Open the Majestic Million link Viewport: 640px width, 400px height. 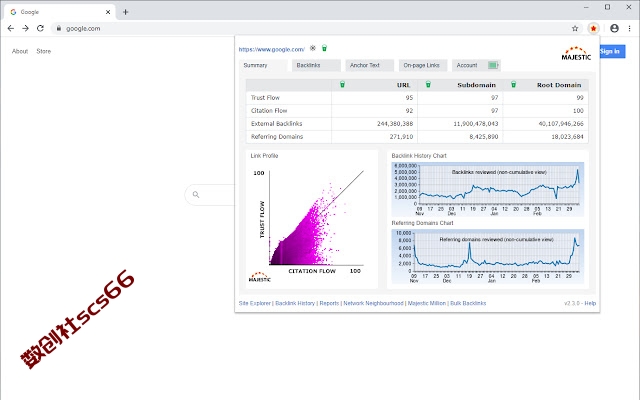click(x=427, y=303)
